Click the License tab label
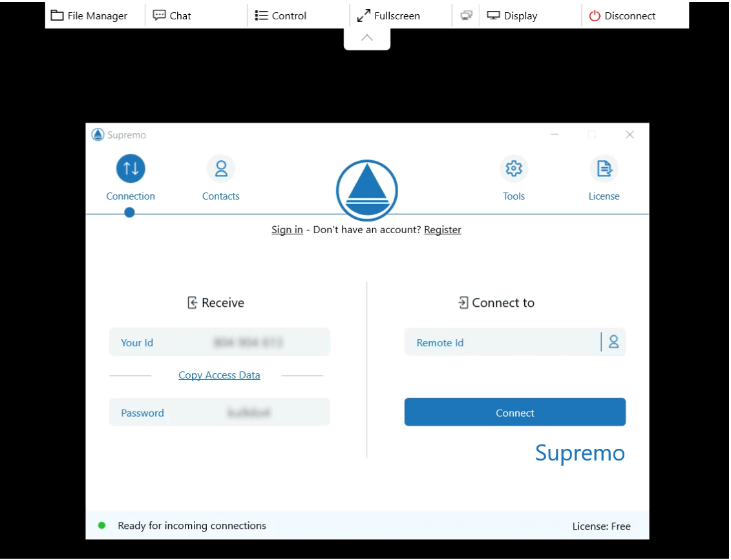Viewport: 731px width, 560px height. [604, 196]
